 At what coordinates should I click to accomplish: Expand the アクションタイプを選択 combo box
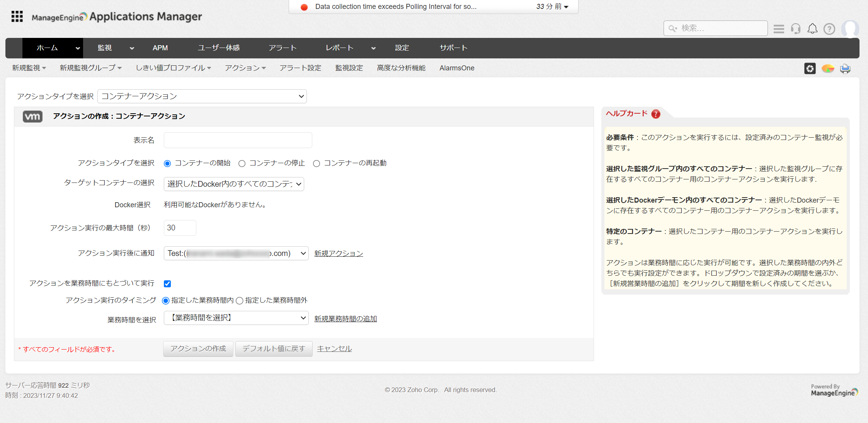pos(202,96)
